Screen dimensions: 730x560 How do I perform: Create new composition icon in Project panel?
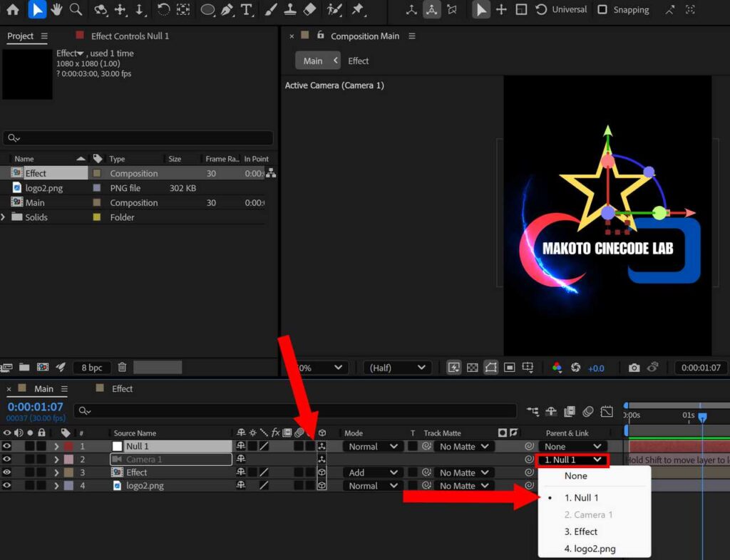[x=42, y=368]
